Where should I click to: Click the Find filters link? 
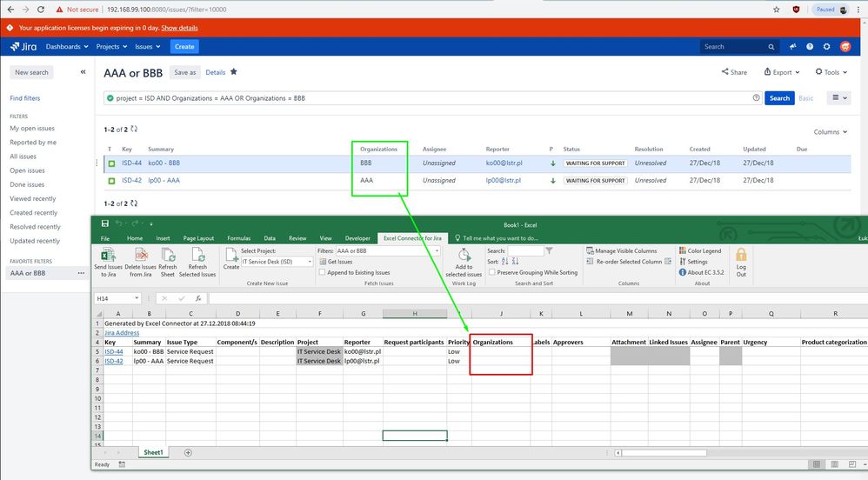coord(25,98)
